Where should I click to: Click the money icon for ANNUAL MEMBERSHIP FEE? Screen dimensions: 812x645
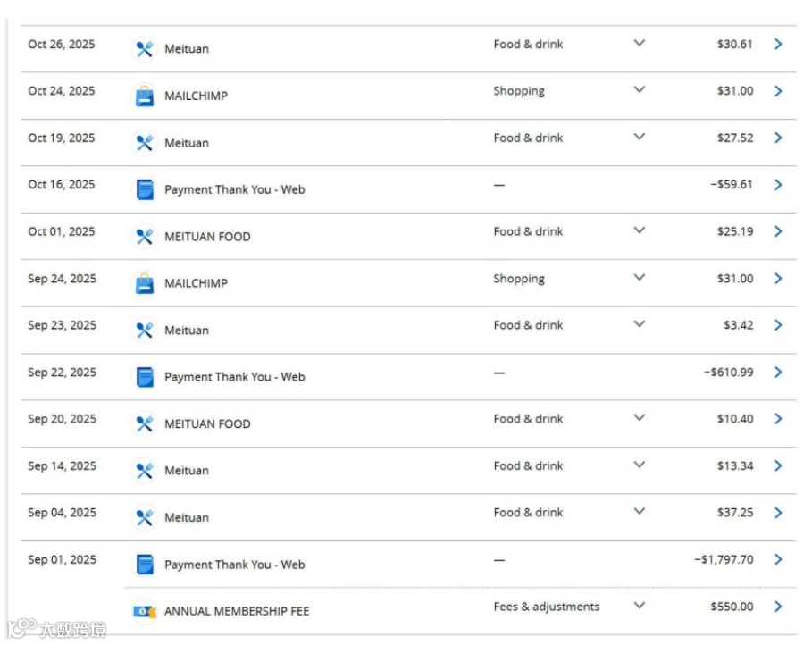tap(145, 612)
